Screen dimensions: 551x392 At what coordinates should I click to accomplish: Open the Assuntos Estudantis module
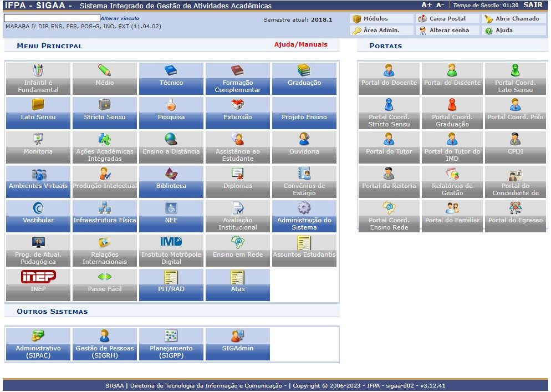[x=304, y=250]
